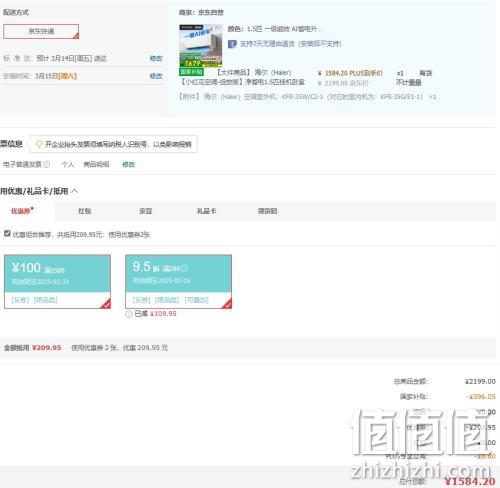Deselect the 9.5折 coupon card
This screenshot has height=488, width=500.
click(x=178, y=281)
